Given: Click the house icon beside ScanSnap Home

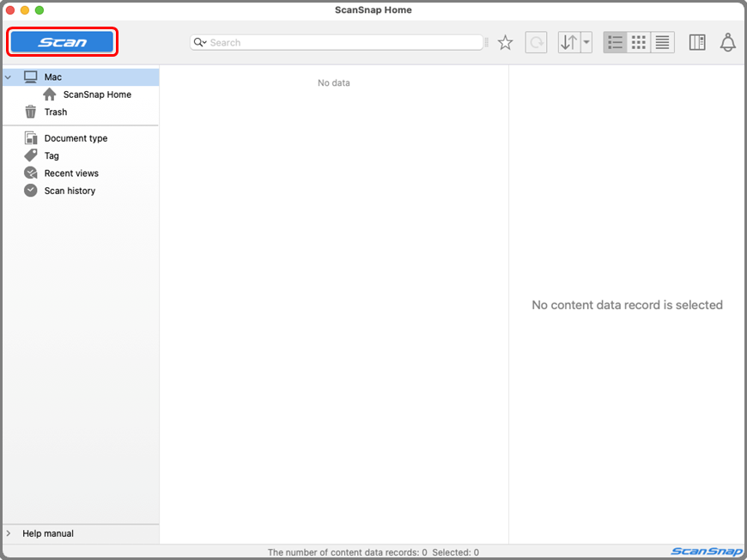Looking at the screenshot, I should pyautogui.click(x=50, y=94).
